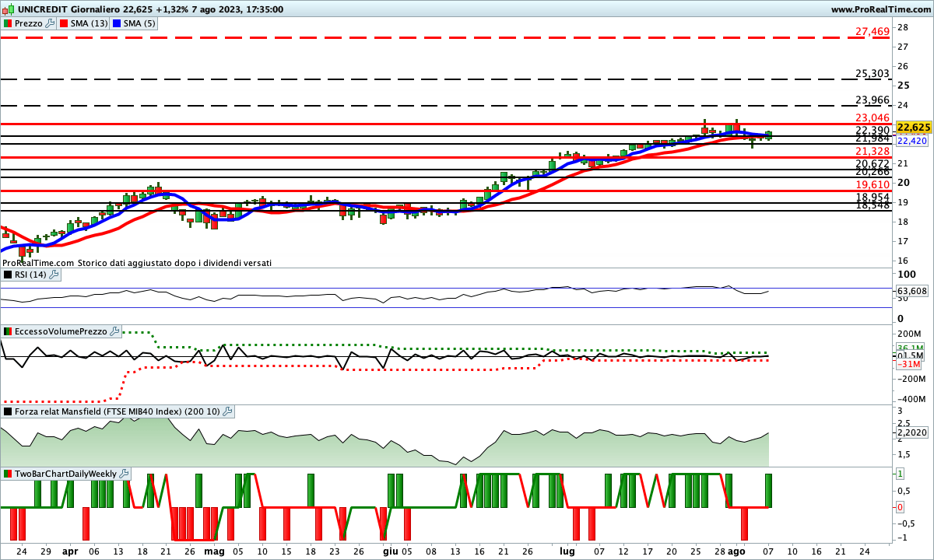
Task: Click the red-green Prezzo legend icon
Action: (x=8, y=23)
